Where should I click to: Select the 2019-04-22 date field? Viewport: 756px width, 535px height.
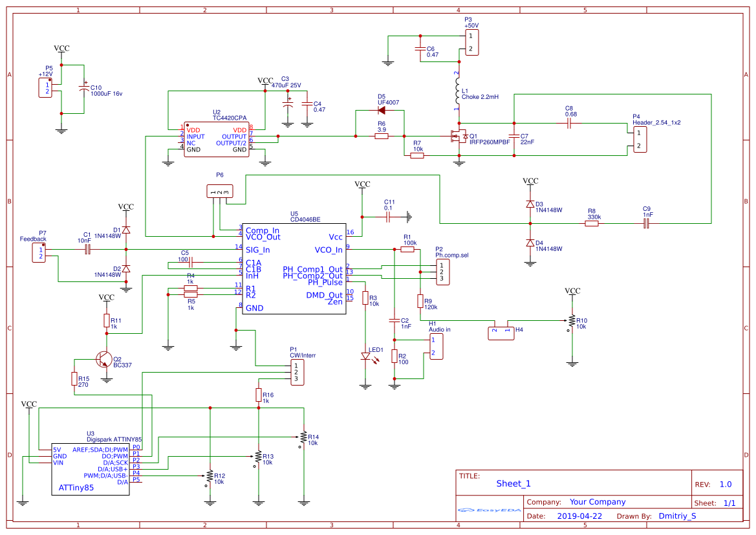[x=579, y=516]
